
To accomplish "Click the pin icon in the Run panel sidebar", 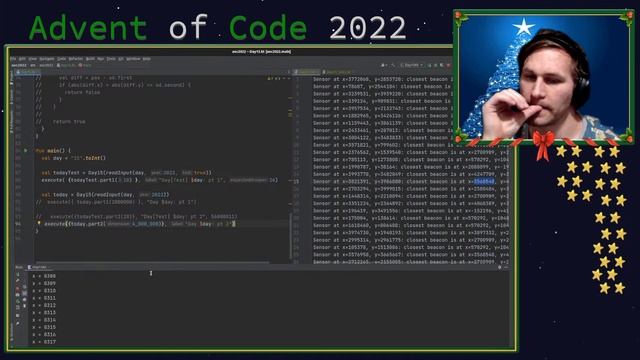I will point(18,324).
